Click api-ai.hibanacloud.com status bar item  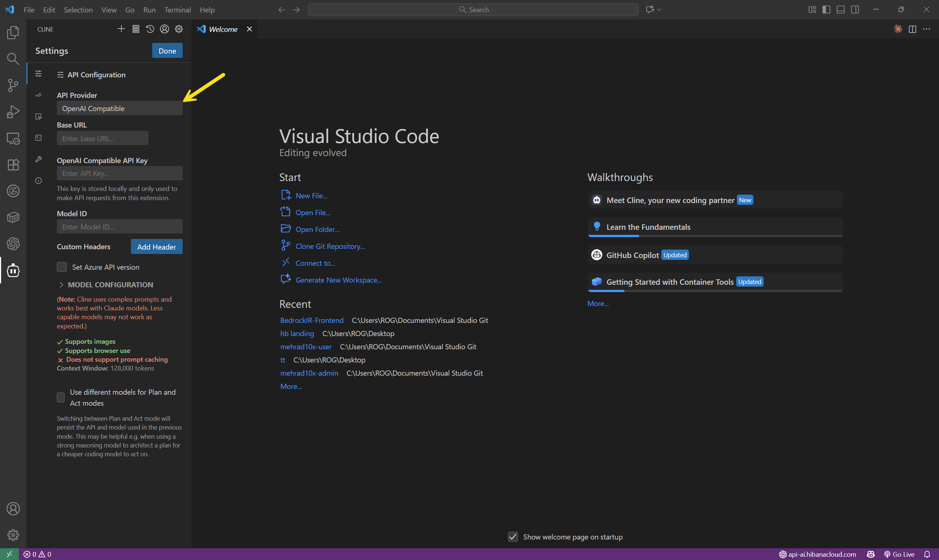click(817, 554)
